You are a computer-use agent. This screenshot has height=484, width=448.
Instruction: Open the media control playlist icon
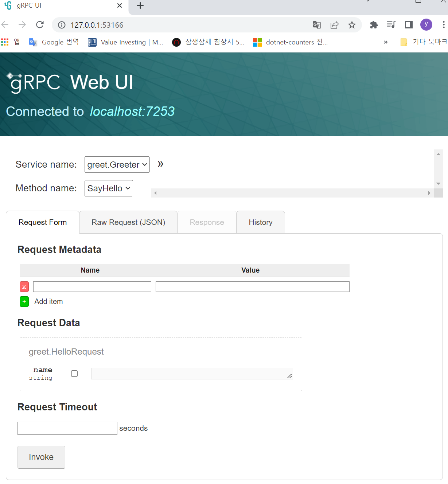click(x=391, y=25)
